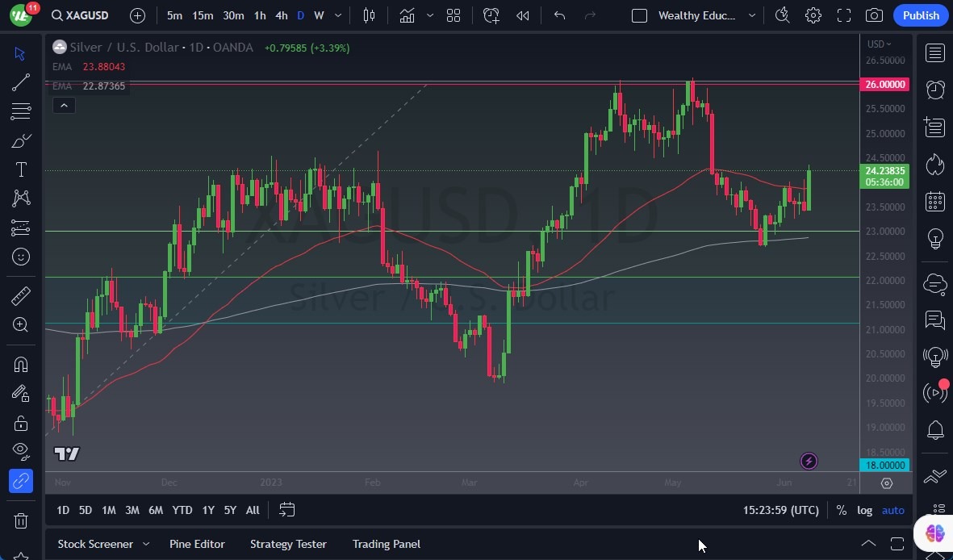The height and width of the screenshot is (560, 953).
Task: Click the trash remove objects icon
Action: (x=21, y=520)
